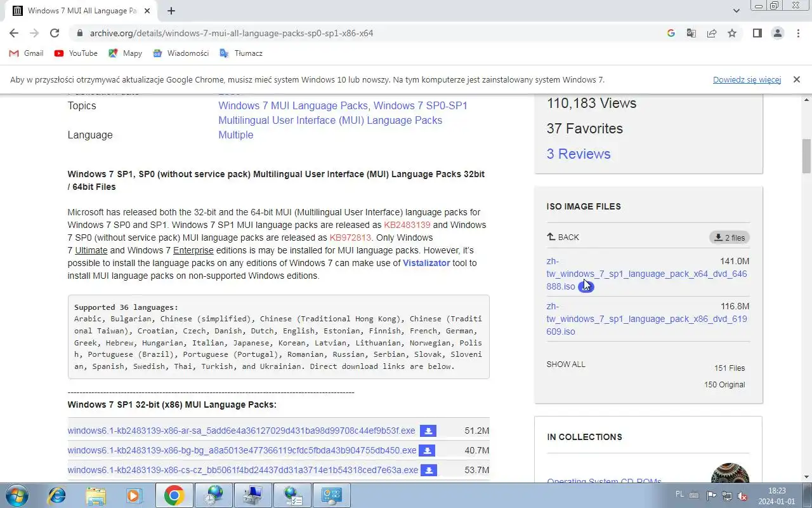Open Windows Start menu

pos(16,495)
